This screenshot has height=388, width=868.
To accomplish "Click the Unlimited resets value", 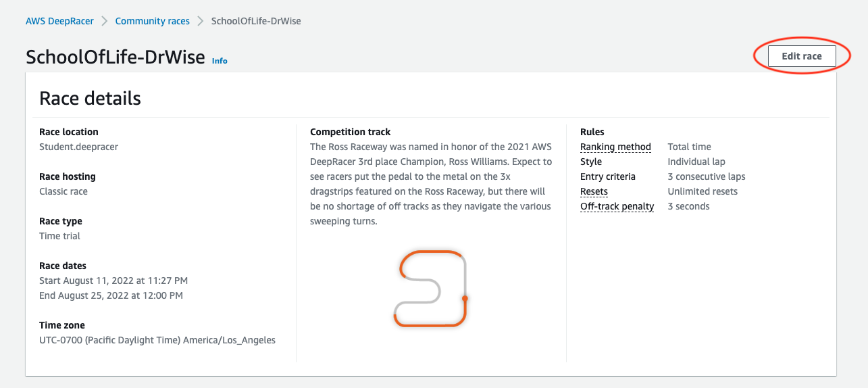I will 702,191.
